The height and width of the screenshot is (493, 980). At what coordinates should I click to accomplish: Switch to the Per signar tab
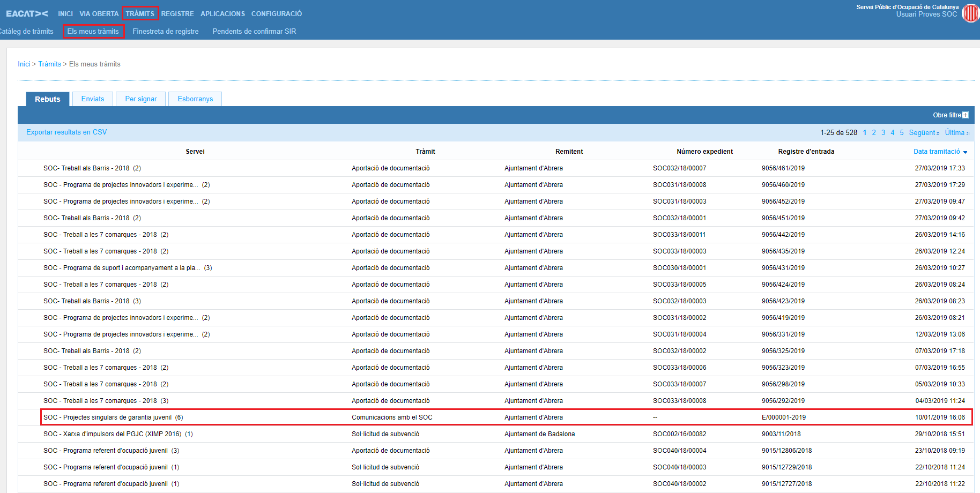click(x=140, y=99)
